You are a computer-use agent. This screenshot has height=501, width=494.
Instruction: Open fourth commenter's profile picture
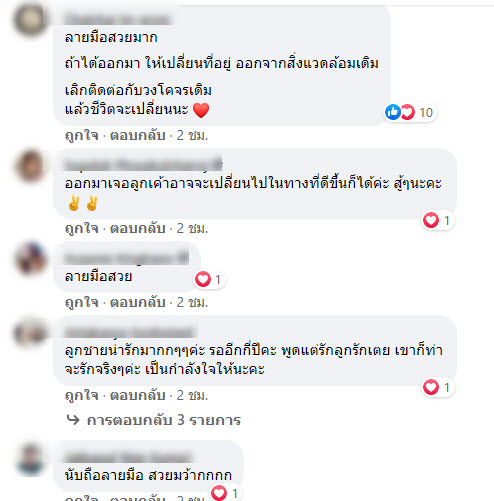30,333
